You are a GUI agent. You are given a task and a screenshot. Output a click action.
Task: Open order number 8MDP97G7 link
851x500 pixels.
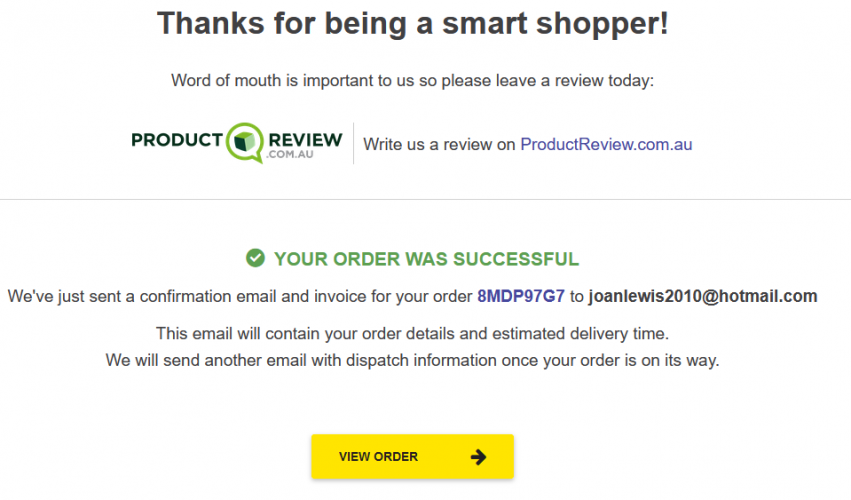click(521, 296)
